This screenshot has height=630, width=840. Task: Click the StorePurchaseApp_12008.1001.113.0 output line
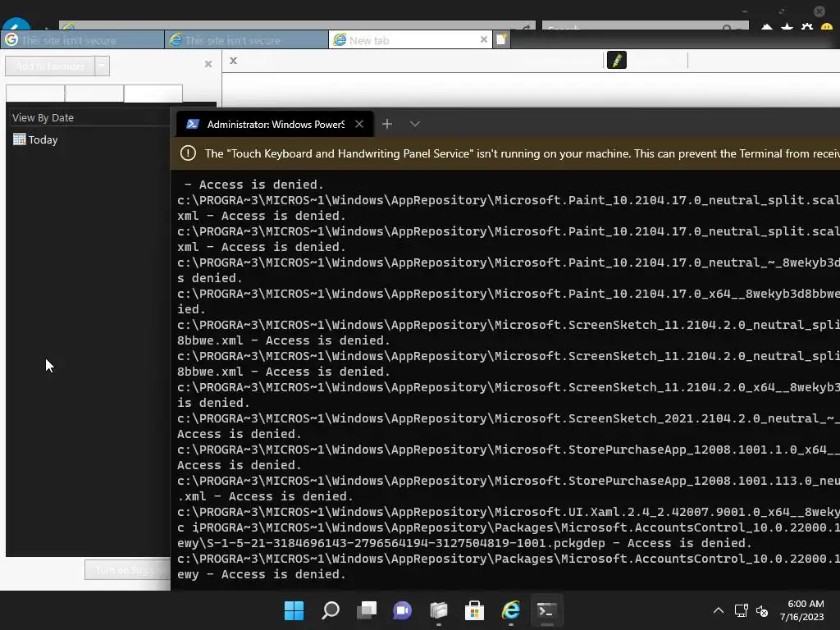pos(509,481)
